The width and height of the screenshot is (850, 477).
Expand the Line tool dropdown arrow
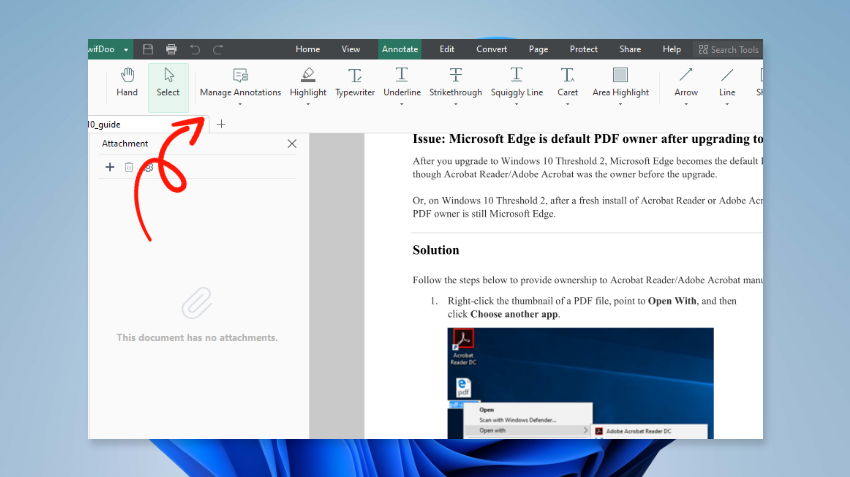coord(727,104)
